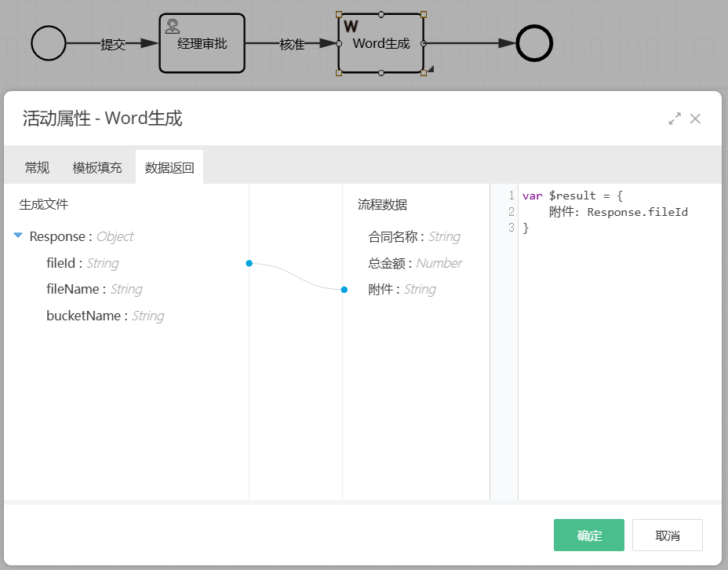Click the 确定 button
Viewport: 728px width, 570px height.
pyautogui.click(x=588, y=535)
